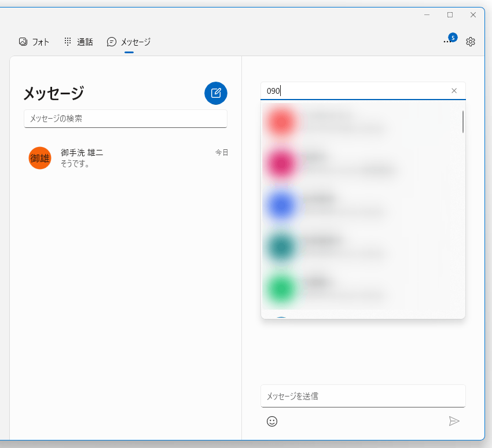The width and height of the screenshot is (492, 448).
Task: Click the メッセージ heading
Action: (x=54, y=93)
